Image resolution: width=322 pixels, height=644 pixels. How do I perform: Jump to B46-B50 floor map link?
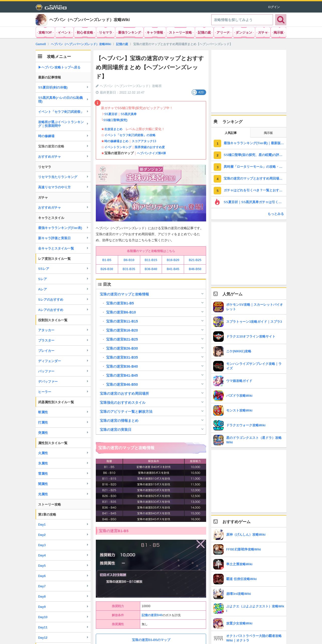tap(195, 269)
